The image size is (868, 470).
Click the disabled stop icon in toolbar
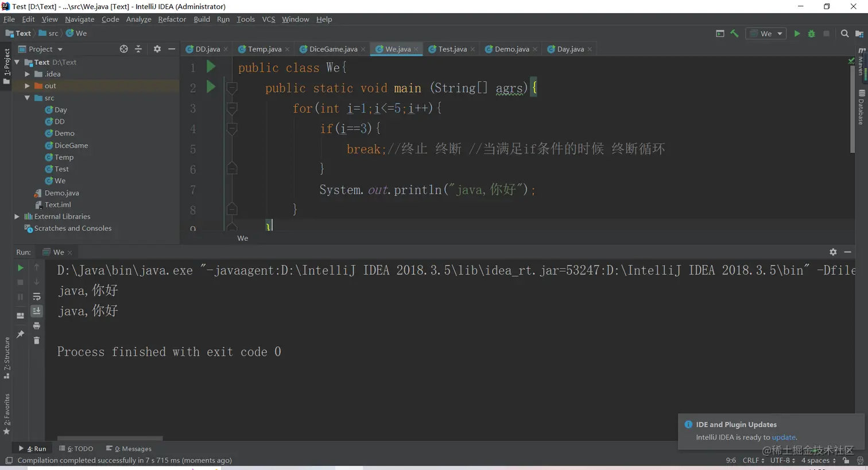(x=826, y=34)
